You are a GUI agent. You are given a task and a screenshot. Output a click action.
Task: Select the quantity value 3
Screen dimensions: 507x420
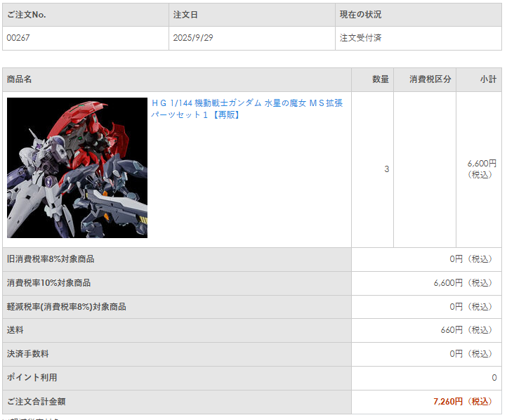coord(387,169)
